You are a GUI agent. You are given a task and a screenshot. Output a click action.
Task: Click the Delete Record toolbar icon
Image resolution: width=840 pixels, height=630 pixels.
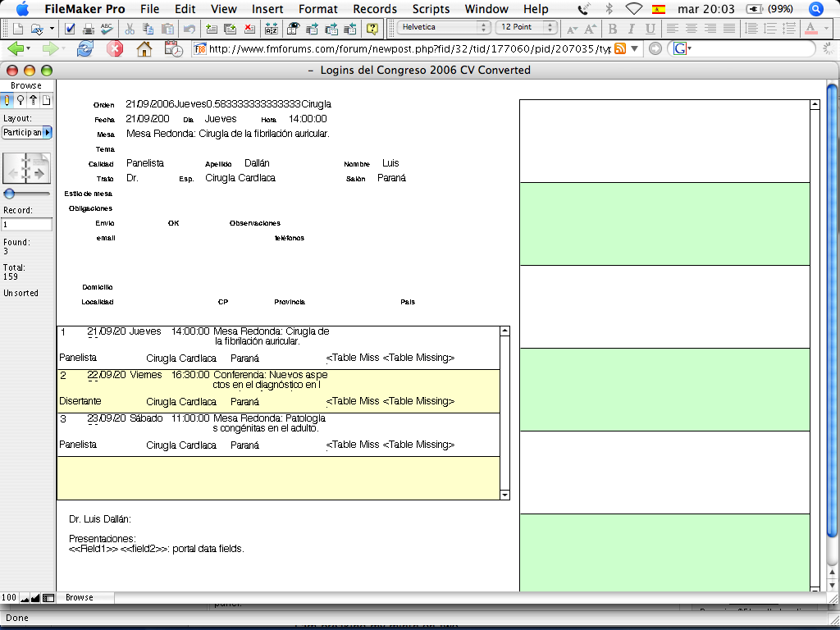pyautogui.click(x=249, y=29)
